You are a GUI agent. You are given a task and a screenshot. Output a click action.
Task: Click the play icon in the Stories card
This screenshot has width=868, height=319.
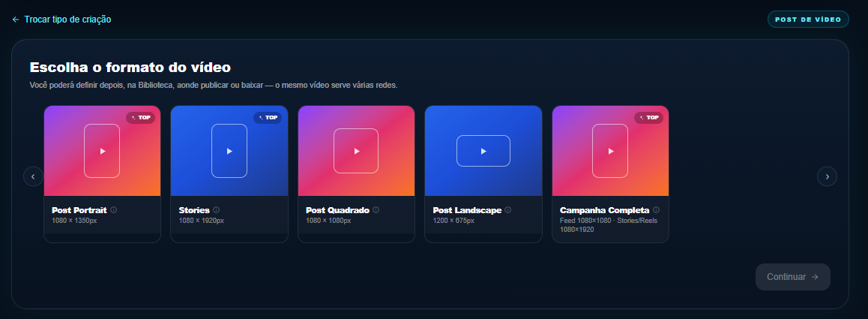[x=229, y=151]
